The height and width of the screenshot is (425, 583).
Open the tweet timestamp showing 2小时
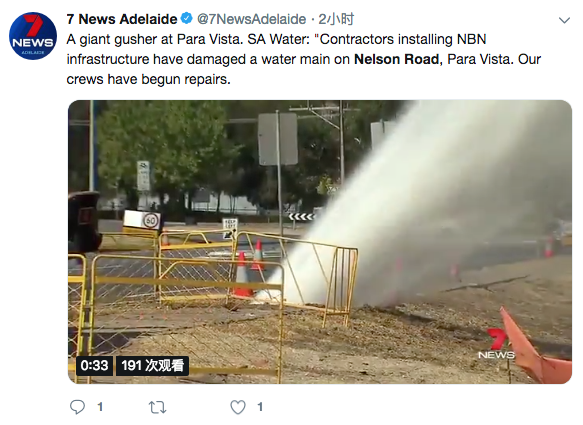coord(336,19)
